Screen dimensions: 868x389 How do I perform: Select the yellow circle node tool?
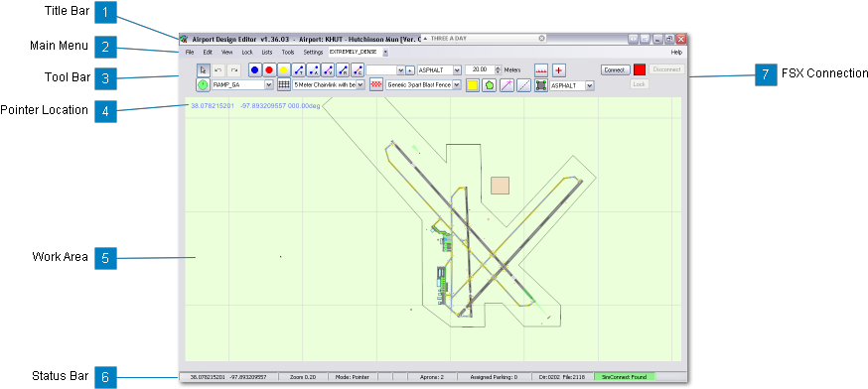[x=283, y=70]
